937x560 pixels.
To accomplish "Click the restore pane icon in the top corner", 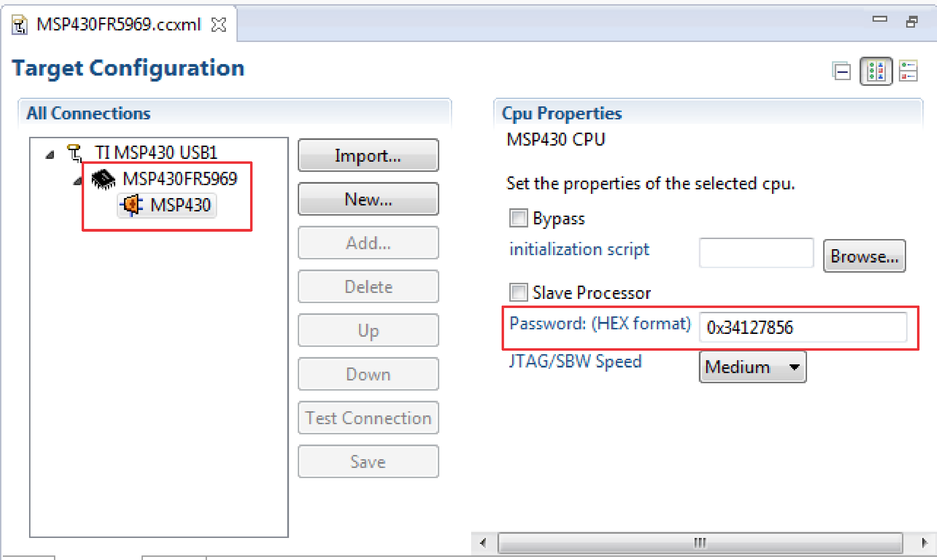I will pos(913,22).
